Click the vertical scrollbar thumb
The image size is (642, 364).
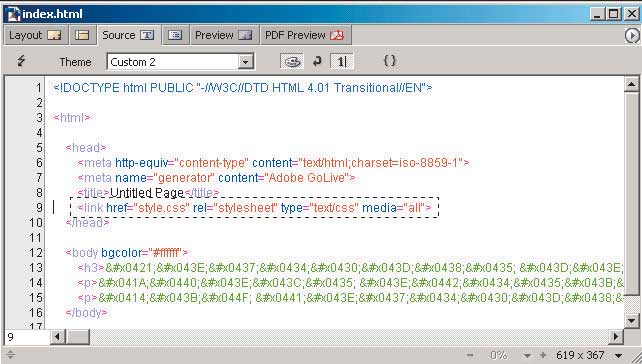point(631,193)
